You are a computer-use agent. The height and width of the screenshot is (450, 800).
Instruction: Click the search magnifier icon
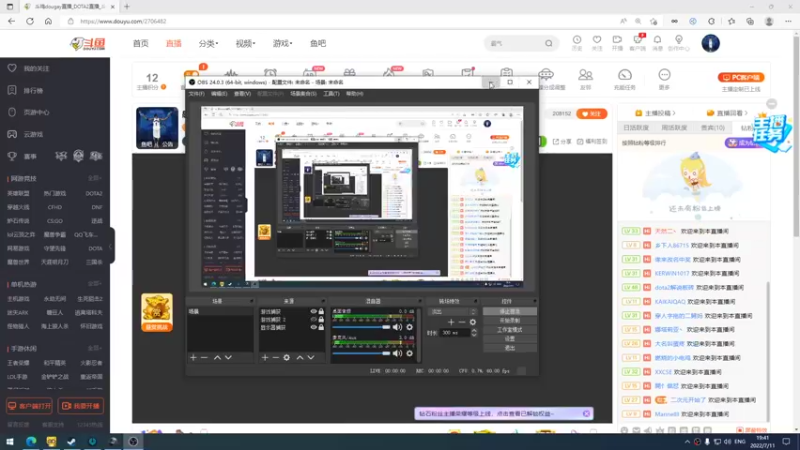[548, 43]
